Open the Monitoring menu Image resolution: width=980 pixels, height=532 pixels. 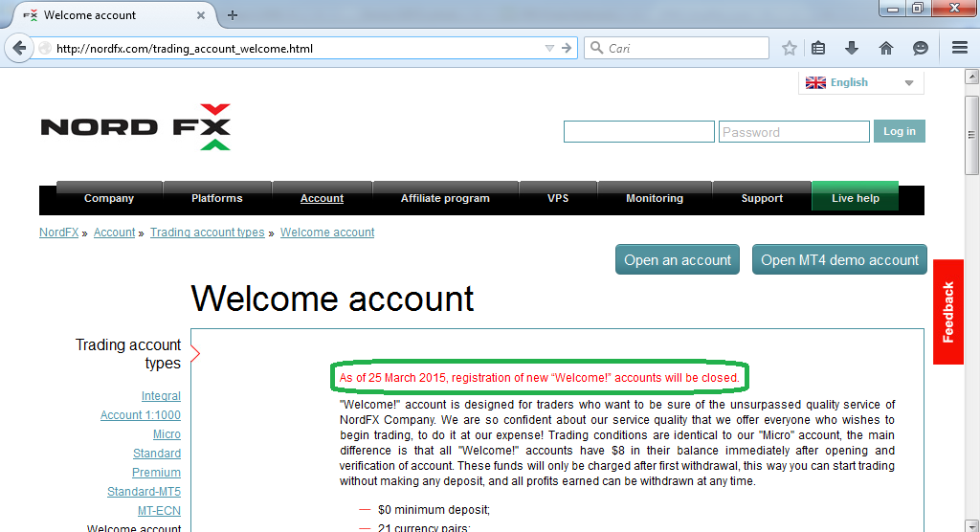pyautogui.click(x=655, y=198)
